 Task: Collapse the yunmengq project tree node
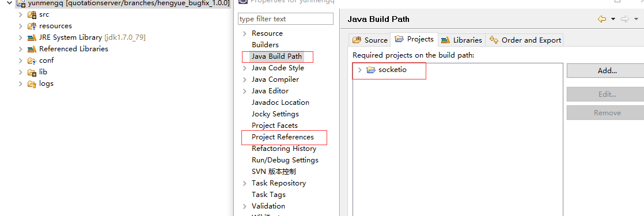(9, 3)
